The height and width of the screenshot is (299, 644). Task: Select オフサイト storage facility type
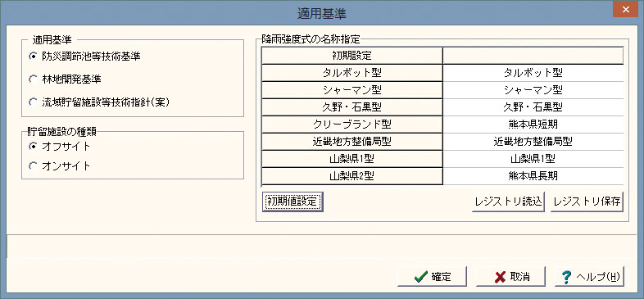click(60, 146)
